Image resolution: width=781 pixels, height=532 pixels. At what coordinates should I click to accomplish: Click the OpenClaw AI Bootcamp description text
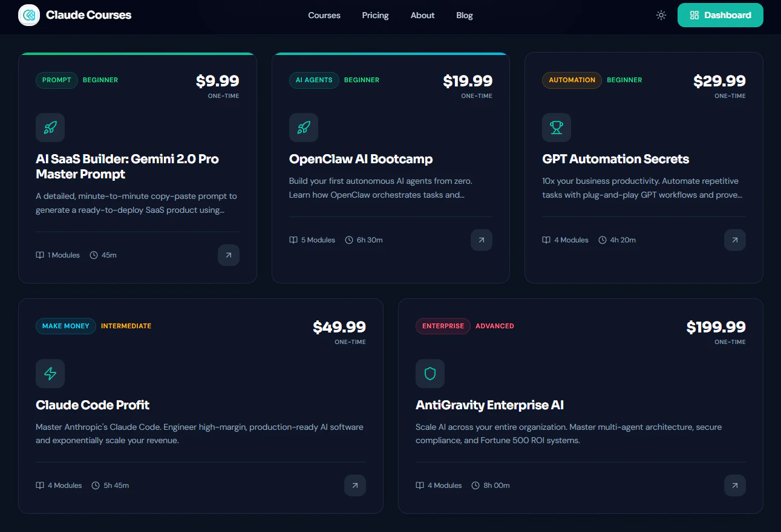click(x=381, y=188)
